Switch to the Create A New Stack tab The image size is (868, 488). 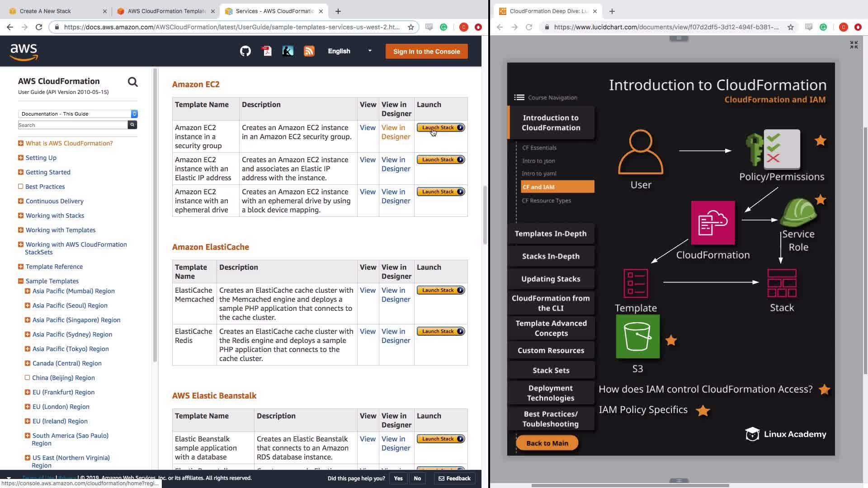pos(45,11)
